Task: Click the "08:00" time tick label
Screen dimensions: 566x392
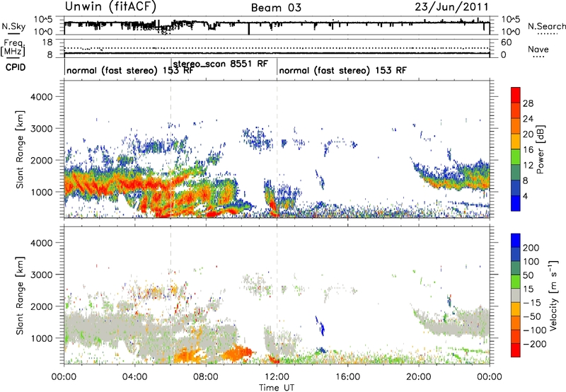Action: (x=206, y=377)
